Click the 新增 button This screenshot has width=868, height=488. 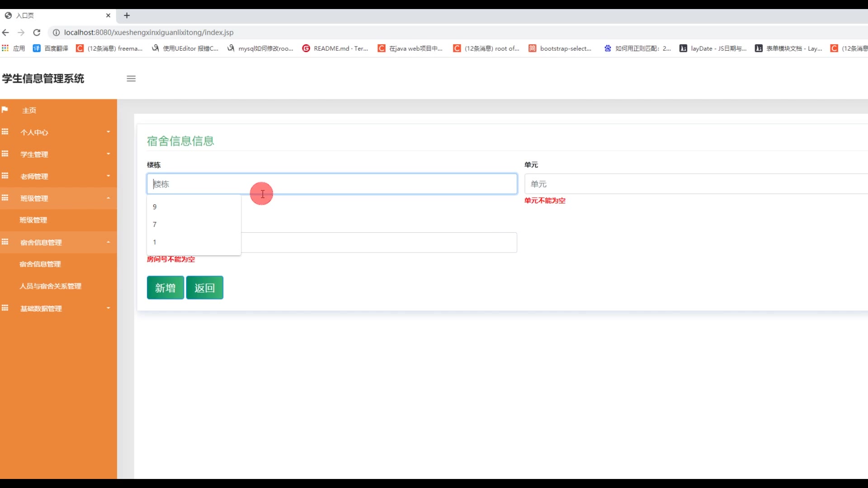165,288
